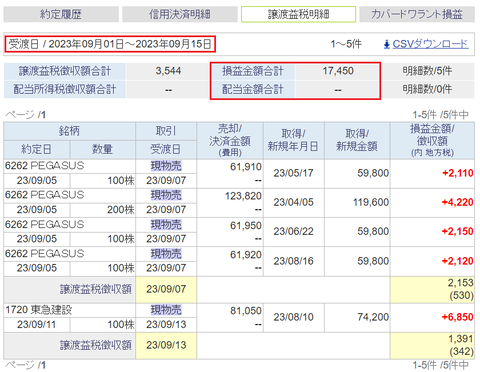Switch to the 約定履歴 tab
This screenshot has height=372, width=480.
point(61,14)
